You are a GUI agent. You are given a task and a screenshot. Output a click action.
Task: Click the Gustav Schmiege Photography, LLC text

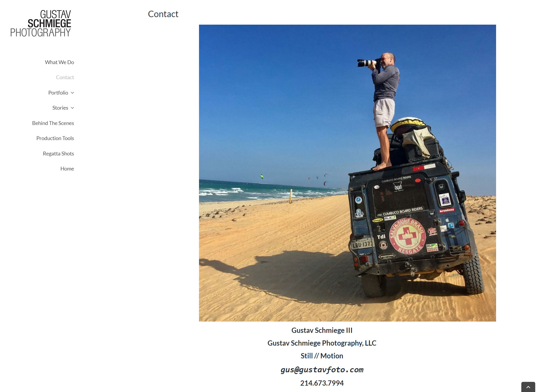pos(322,343)
